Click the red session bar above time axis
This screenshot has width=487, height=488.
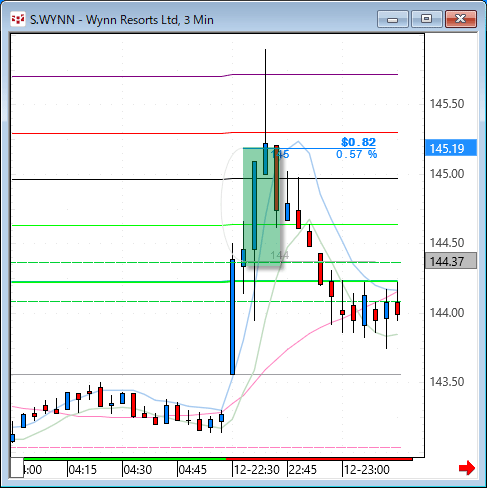[x=319, y=459]
